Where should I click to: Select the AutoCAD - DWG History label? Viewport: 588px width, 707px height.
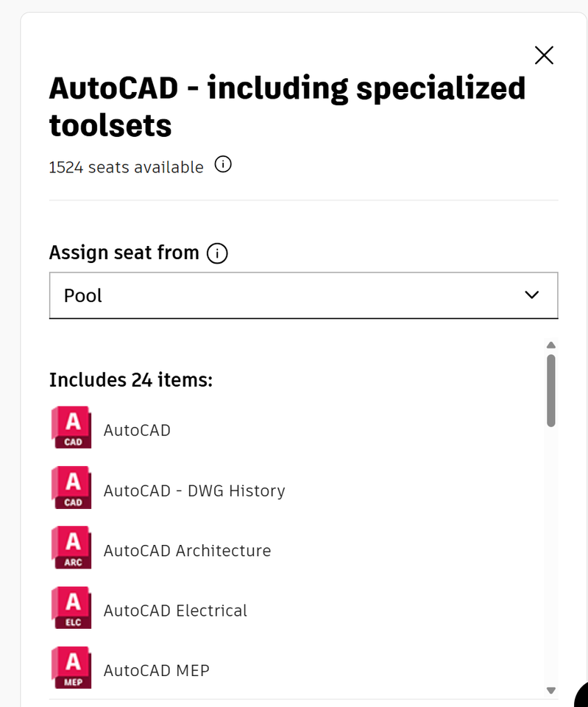point(194,490)
